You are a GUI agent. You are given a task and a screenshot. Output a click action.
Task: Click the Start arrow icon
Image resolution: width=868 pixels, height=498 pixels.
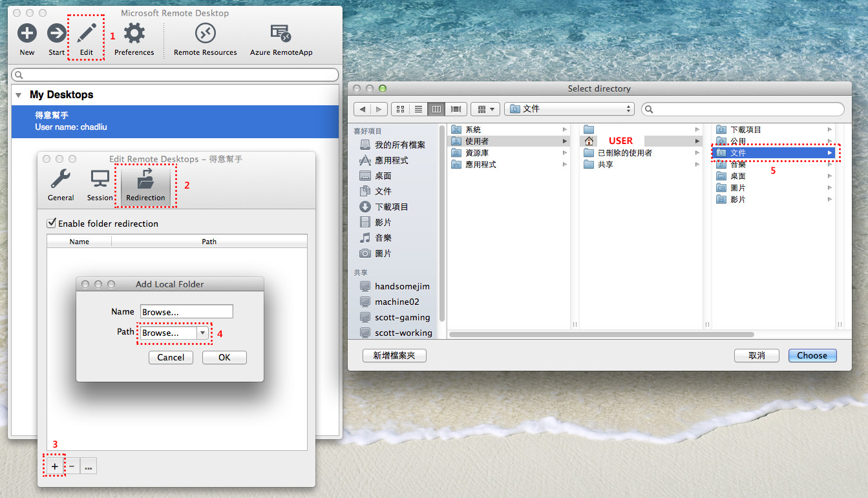(57, 34)
